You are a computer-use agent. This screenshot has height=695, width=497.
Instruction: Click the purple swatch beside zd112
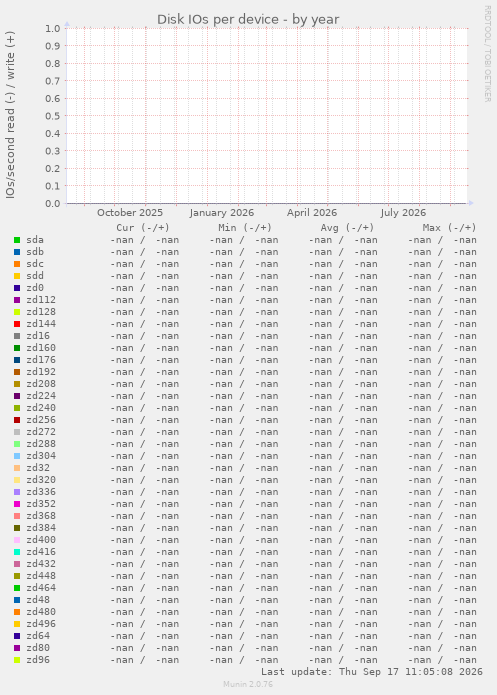click(17, 300)
